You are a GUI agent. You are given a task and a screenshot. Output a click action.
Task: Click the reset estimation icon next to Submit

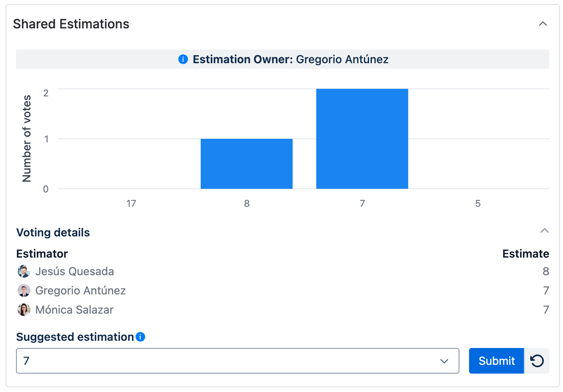click(537, 360)
